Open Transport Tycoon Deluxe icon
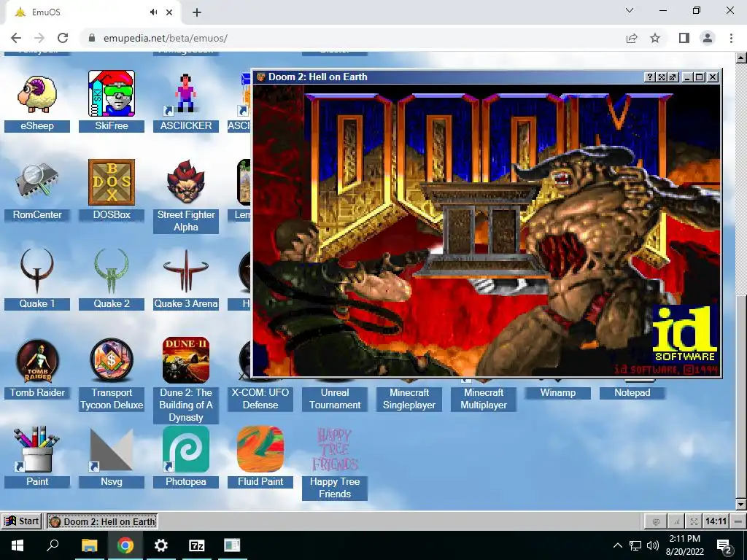Image resolution: width=747 pixels, height=560 pixels. (x=112, y=360)
